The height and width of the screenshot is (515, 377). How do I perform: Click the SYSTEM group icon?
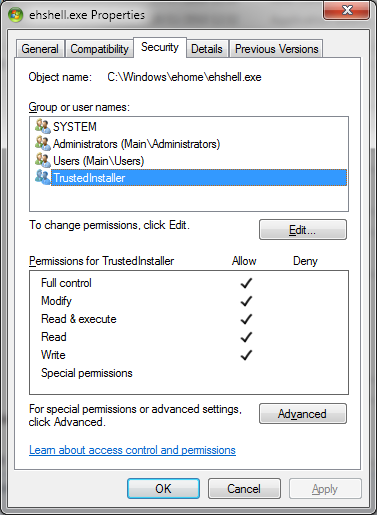[43, 126]
